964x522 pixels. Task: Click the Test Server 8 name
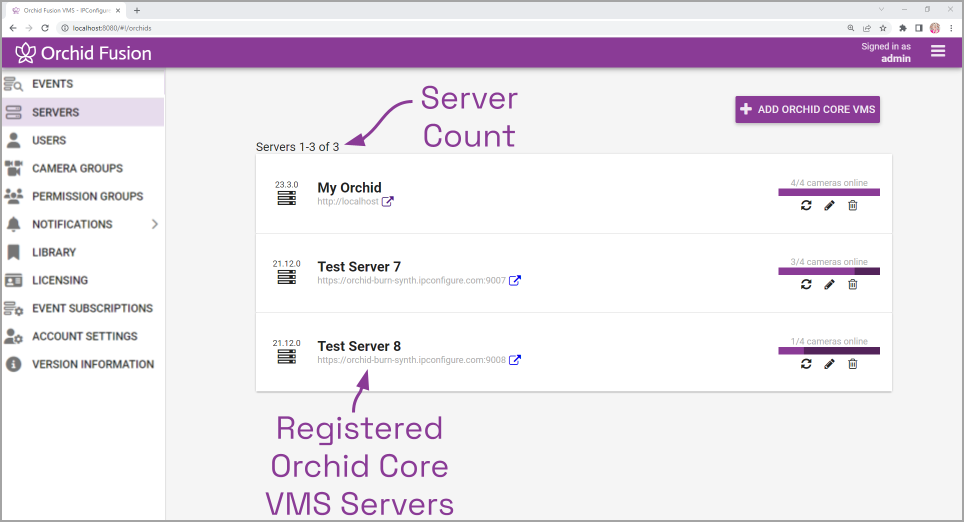[x=359, y=346]
